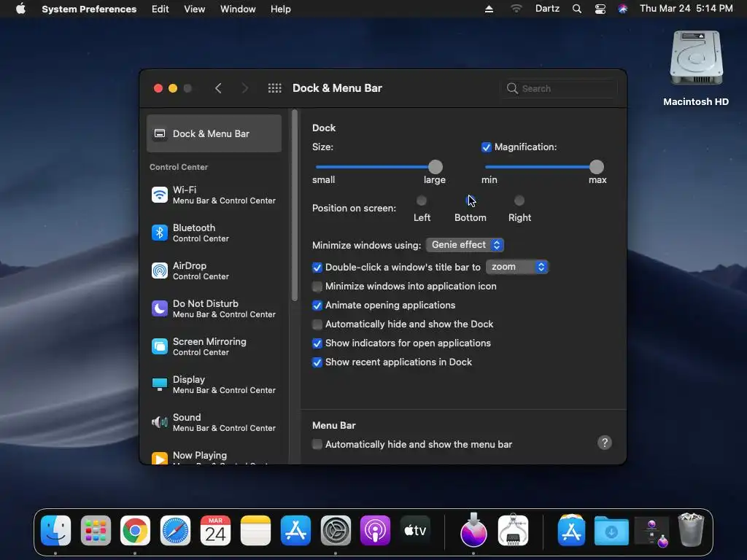Open Apple TV app in Dock
The height and width of the screenshot is (560, 747).
coord(415,531)
